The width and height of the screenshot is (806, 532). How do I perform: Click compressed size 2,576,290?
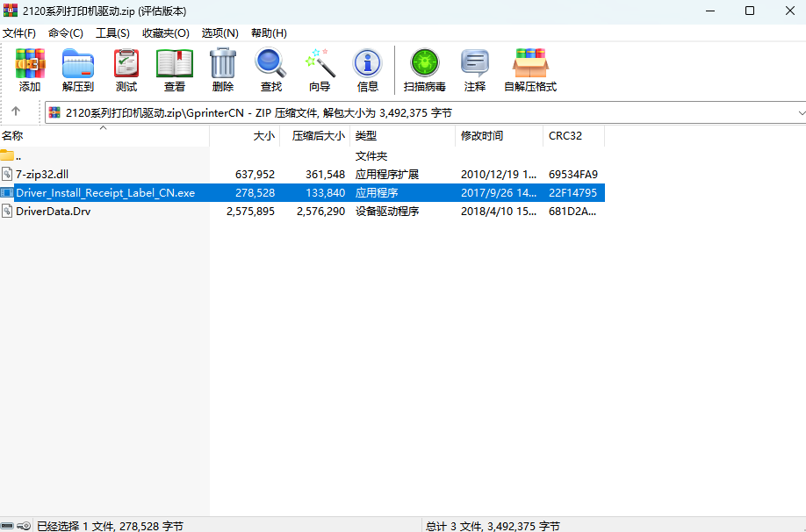(x=320, y=212)
